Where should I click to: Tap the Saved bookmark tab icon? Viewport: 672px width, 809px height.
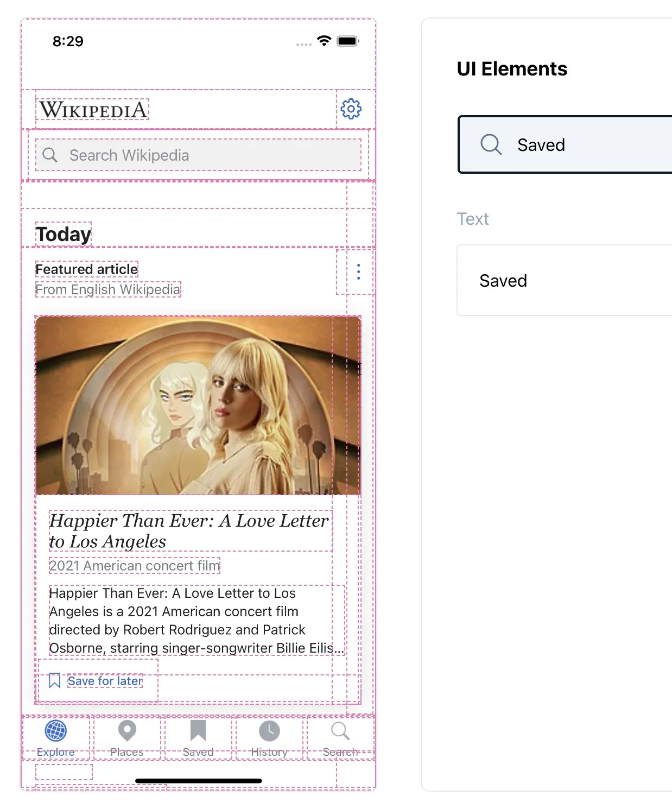coord(198,731)
